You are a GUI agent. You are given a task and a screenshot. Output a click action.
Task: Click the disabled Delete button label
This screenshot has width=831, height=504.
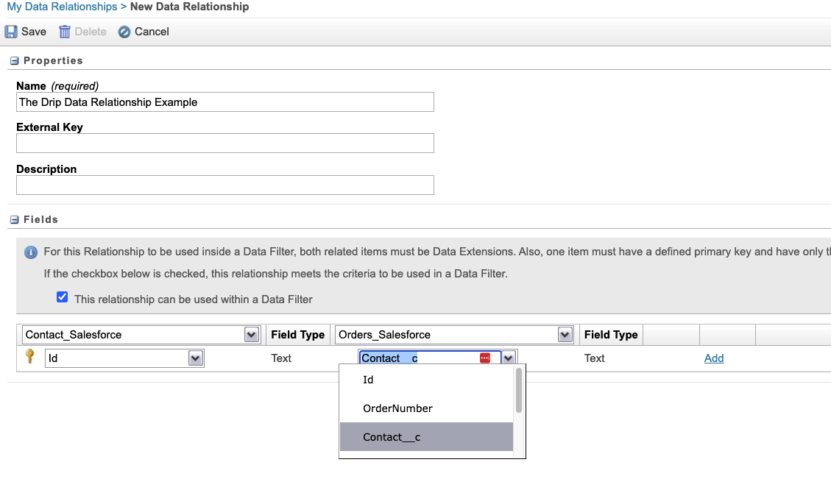point(91,32)
